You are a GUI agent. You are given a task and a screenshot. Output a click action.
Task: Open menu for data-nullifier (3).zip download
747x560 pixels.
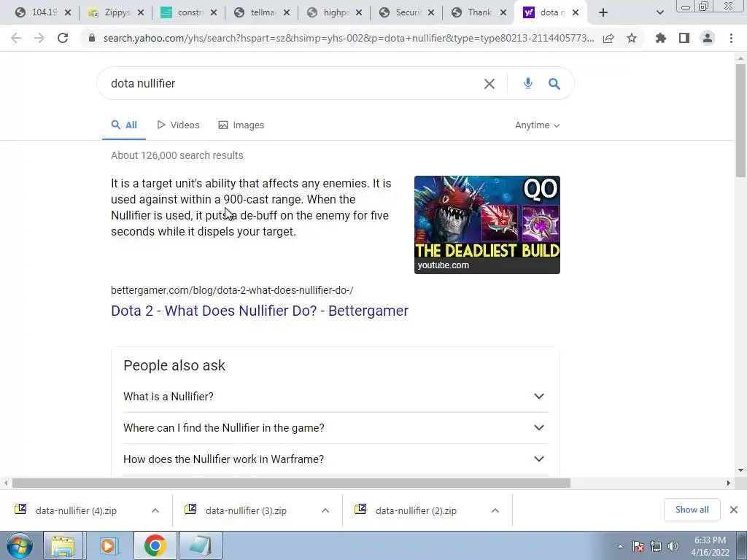click(325, 510)
